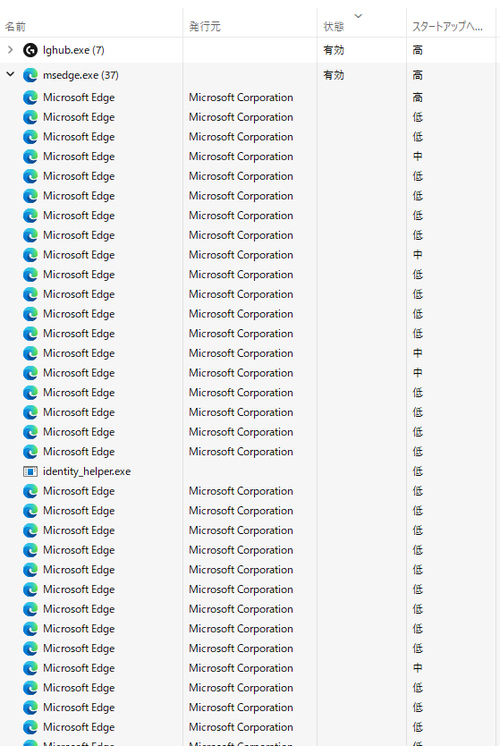Click the Edge icon directly above identity_helper.exe
Viewport: 500px width, 746px height.
pos(30,452)
